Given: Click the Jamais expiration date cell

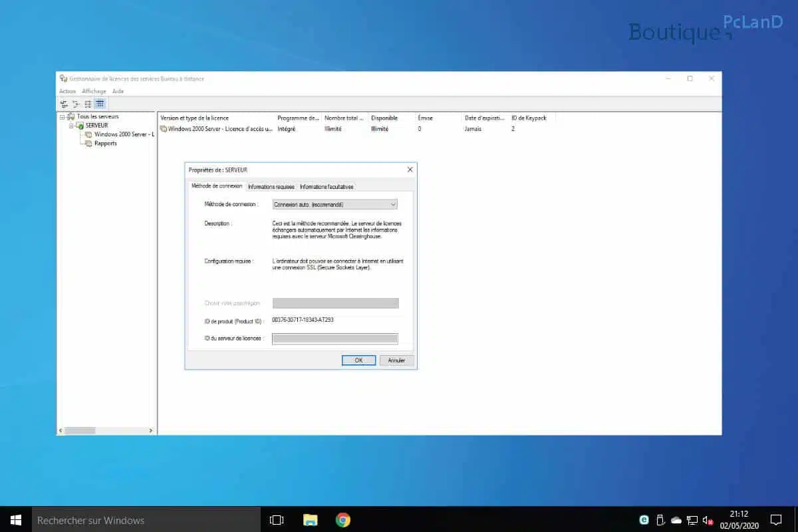Looking at the screenshot, I should tap(473, 128).
